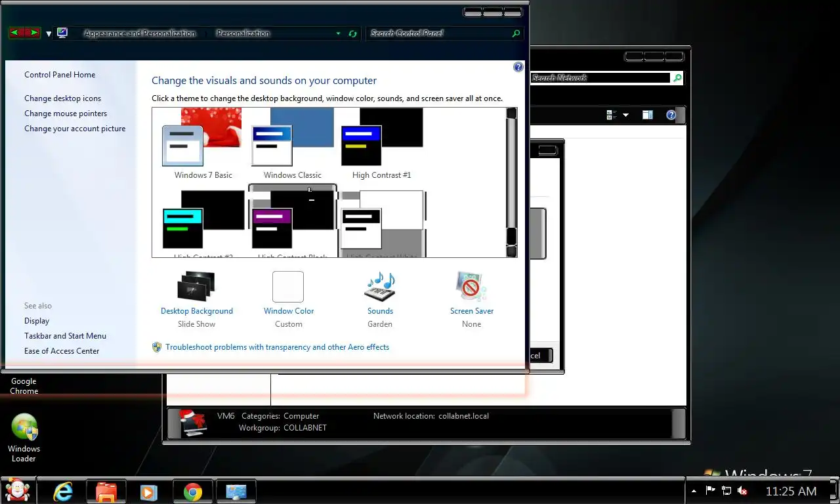The height and width of the screenshot is (504, 840).
Task: Click the theme list scrollbar thumb
Action: click(512, 236)
